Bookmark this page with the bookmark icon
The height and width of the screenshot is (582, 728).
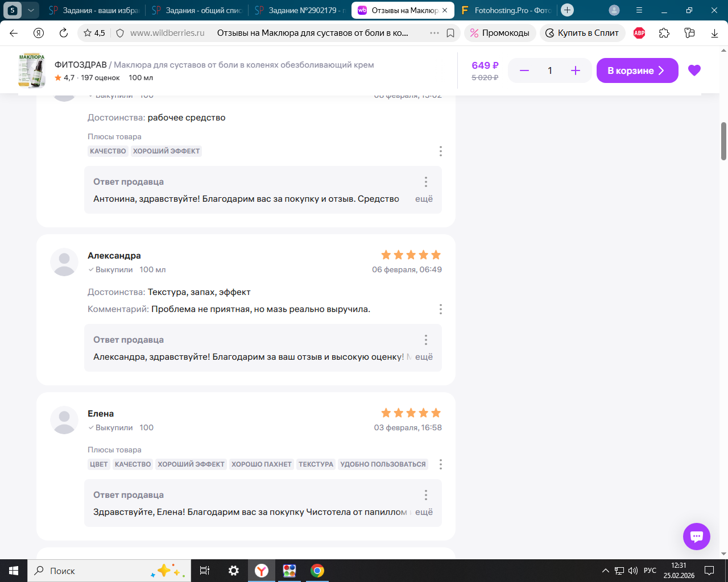click(450, 33)
